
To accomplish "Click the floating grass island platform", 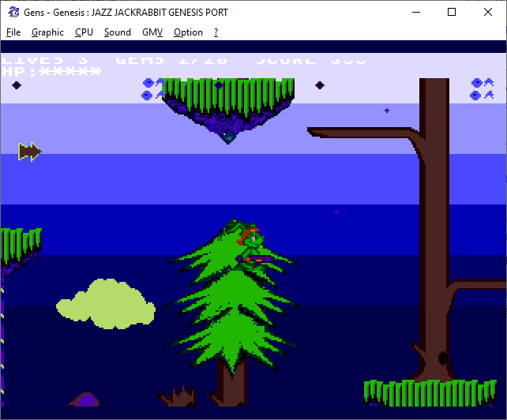I will pyautogui.click(x=228, y=110).
